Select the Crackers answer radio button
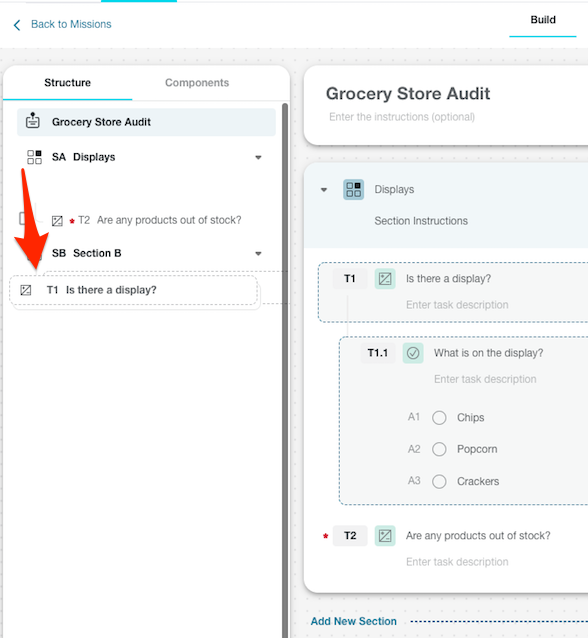 tap(439, 481)
